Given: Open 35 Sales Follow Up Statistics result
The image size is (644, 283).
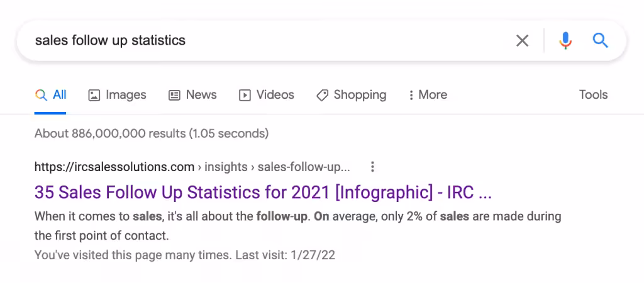Looking at the screenshot, I should (263, 192).
